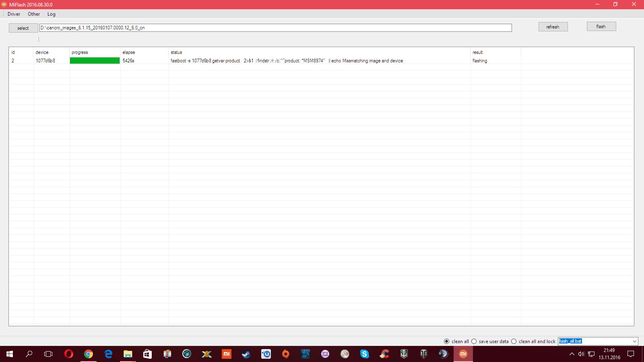
Task: Open the Driver menu
Action: pyautogui.click(x=14, y=14)
